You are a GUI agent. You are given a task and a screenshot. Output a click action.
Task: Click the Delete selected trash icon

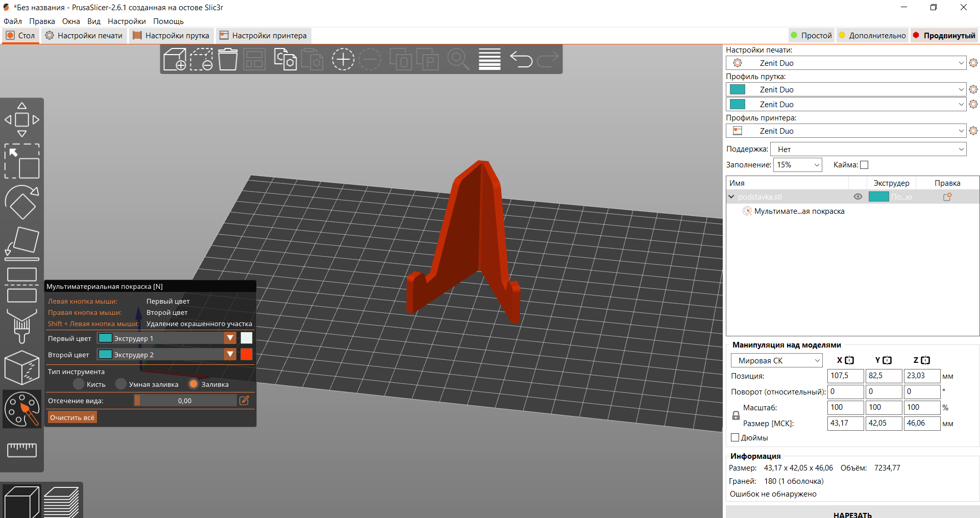pos(228,59)
